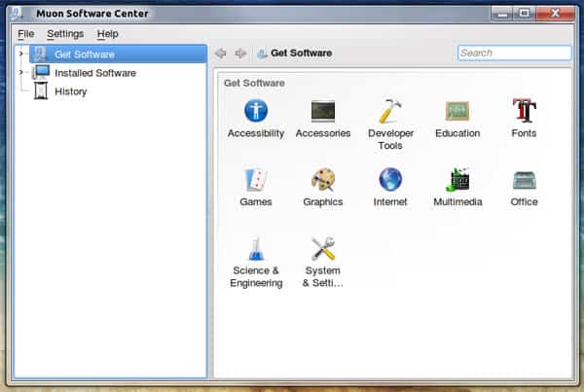Click the Developer Tools label text
The width and height of the screenshot is (584, 392).
point(390,139)
